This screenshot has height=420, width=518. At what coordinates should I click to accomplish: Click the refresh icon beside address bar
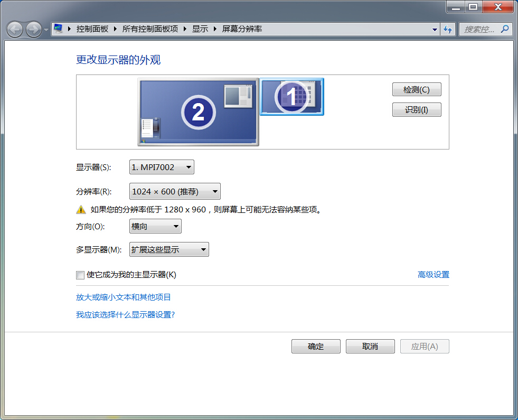point(448,30)
